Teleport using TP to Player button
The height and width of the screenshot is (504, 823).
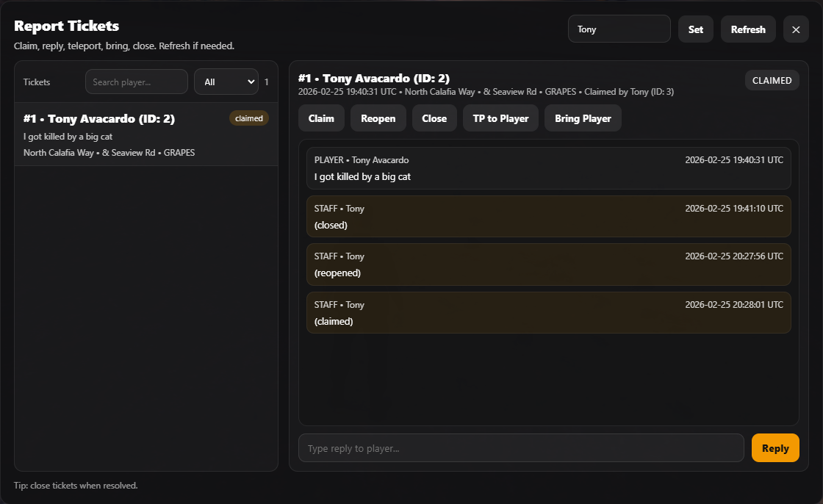pos(500,118)
